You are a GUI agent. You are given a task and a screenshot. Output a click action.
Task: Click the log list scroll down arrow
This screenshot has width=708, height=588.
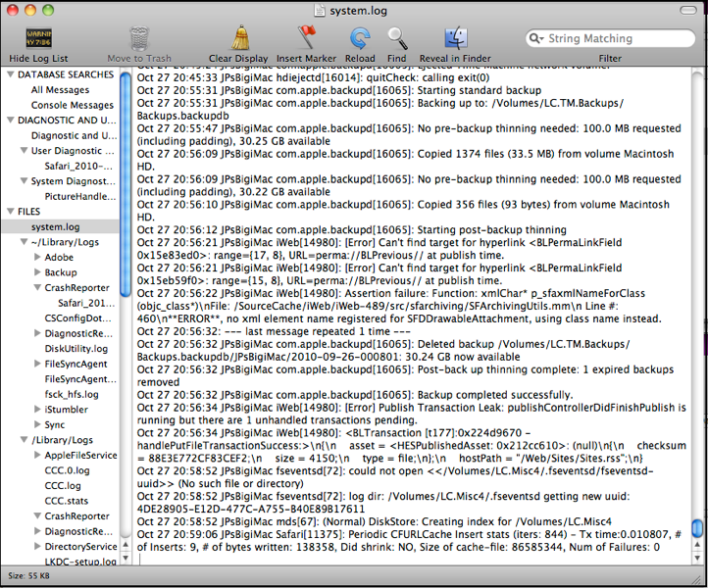(126, 558)
